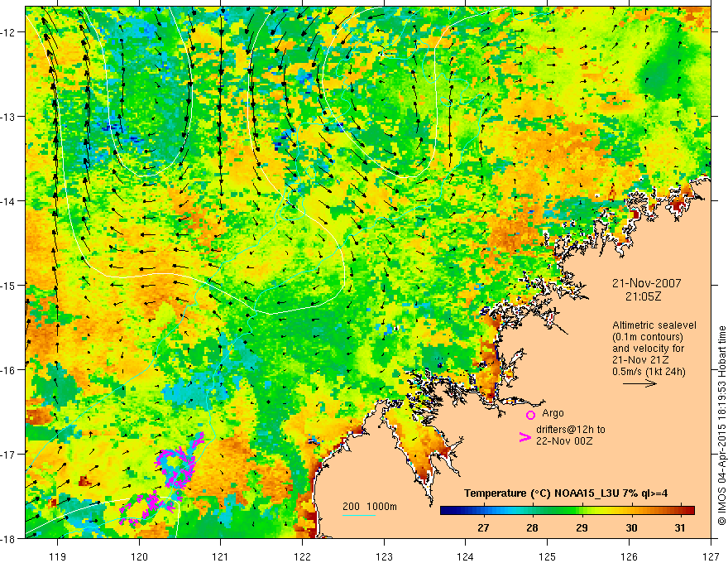Click longitude axis label 123

coord(384,556)
